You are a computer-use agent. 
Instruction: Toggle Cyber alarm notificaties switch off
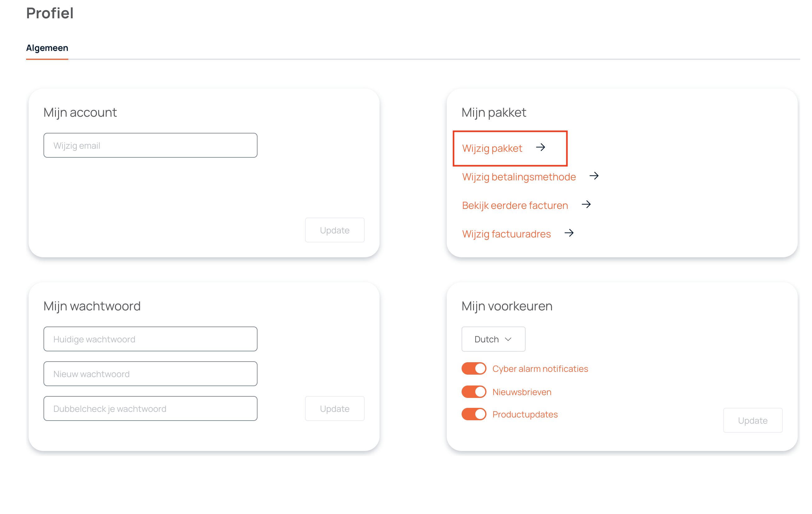click(474, 368)
